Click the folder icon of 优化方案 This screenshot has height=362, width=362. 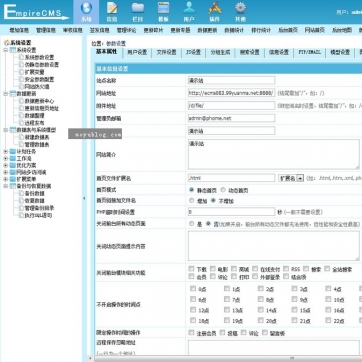pos(13,166)
